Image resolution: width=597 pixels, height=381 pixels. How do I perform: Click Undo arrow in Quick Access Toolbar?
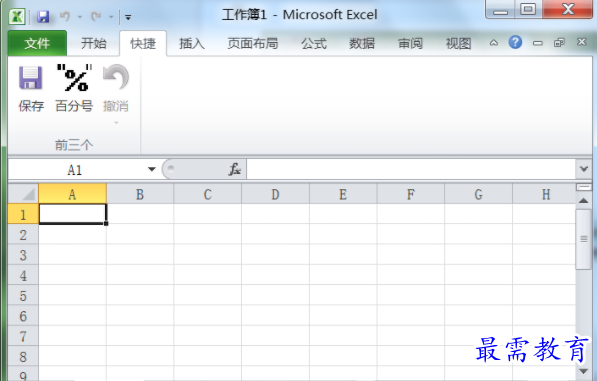[65, 16]
